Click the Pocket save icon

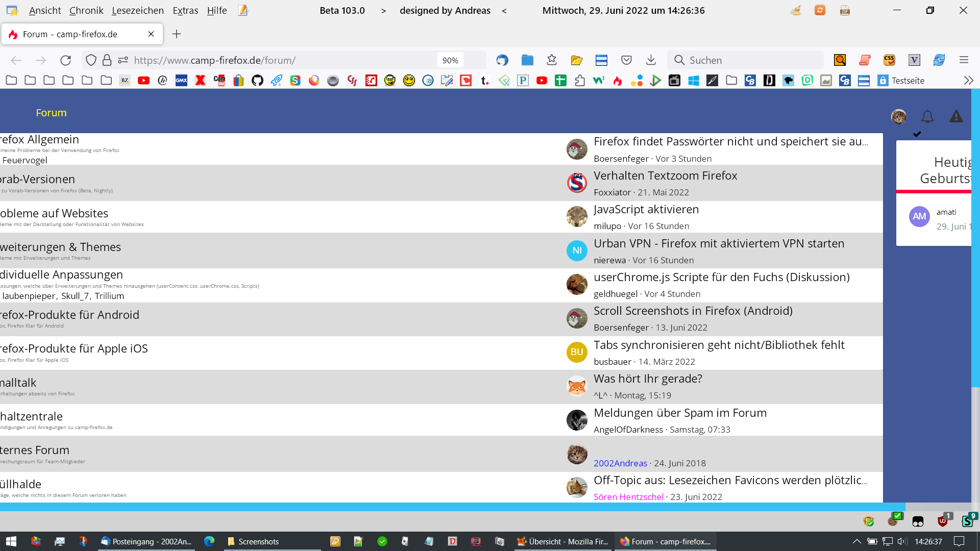pyautogui.click(x=626, y=60)
